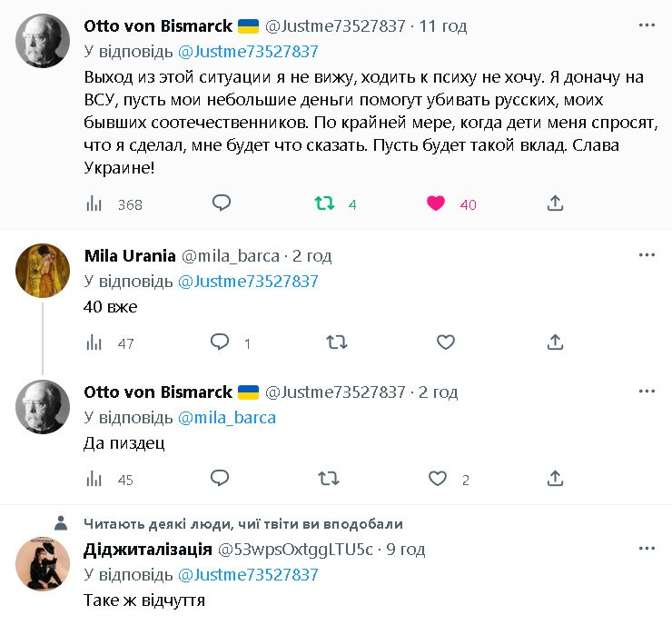Viewport: 672px width, 625px height.
Task: Reply to the 'Да пиздец' tweet
Action: click(220, 478)
